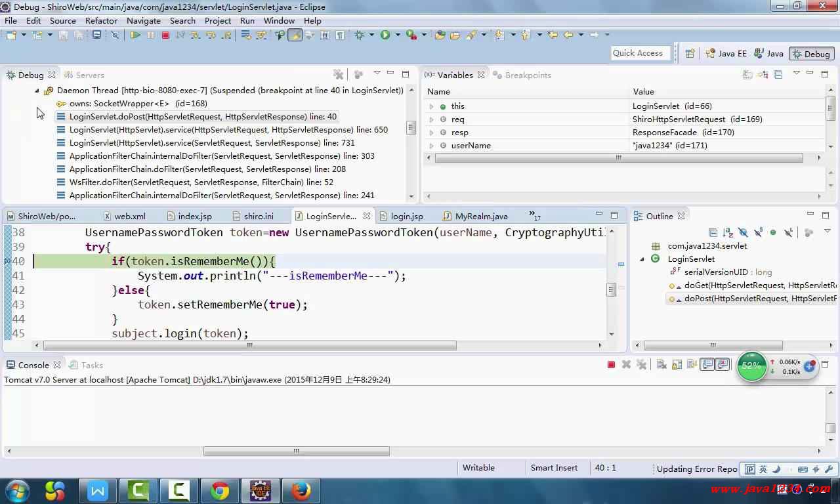
Task: Open the File menu
Action: 11,20
